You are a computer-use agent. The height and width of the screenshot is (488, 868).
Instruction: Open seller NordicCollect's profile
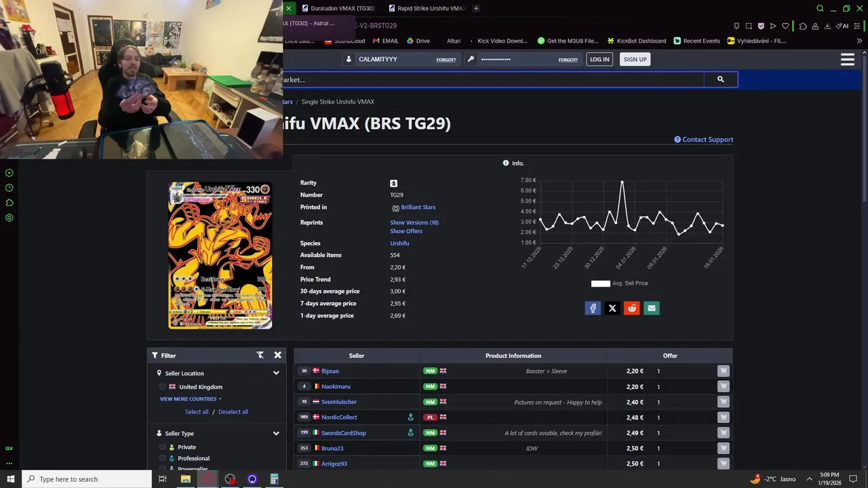point(339,418)
